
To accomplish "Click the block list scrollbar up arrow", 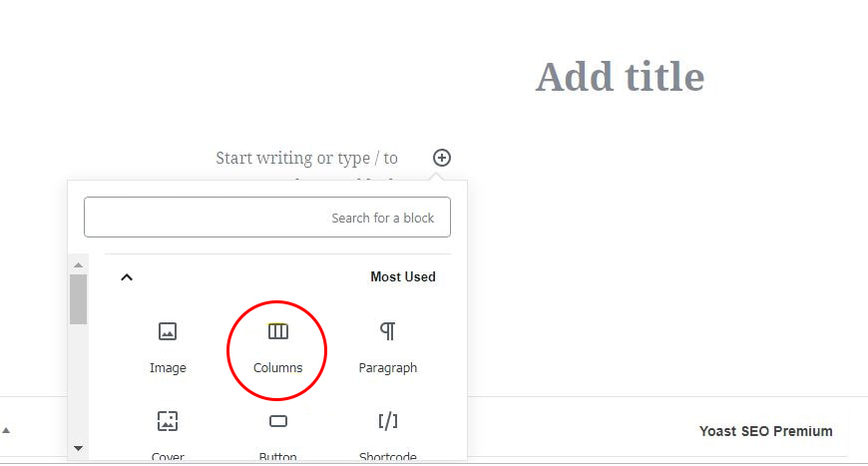I will 78,265.
